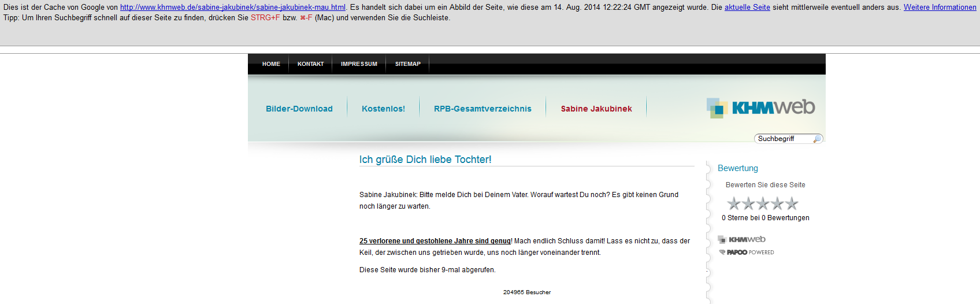The width and height of the screenshot is (980, 304).
Task: Click the 'STRG+F' shortcut hint text
Action: (265, 18)
